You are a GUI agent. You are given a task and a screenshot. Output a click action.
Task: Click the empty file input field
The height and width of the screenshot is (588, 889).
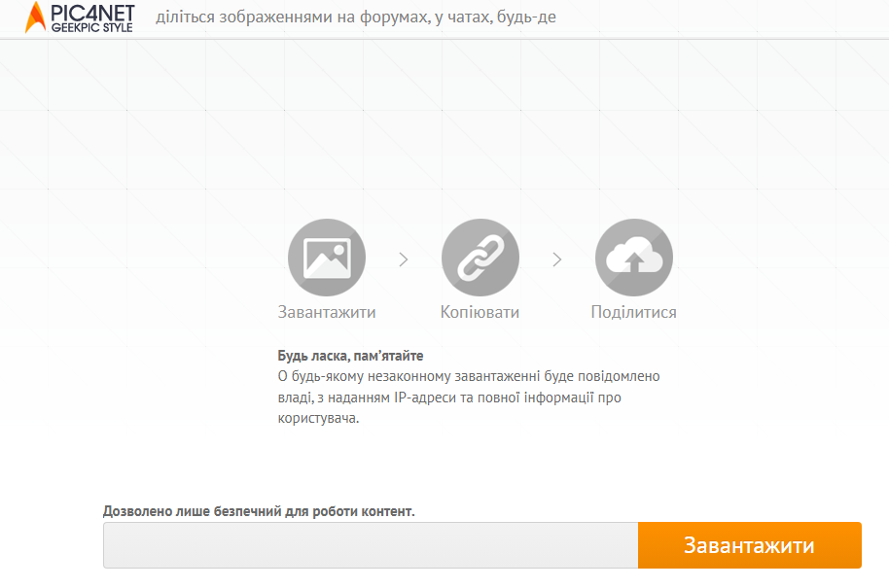click(x=371, y=545)
